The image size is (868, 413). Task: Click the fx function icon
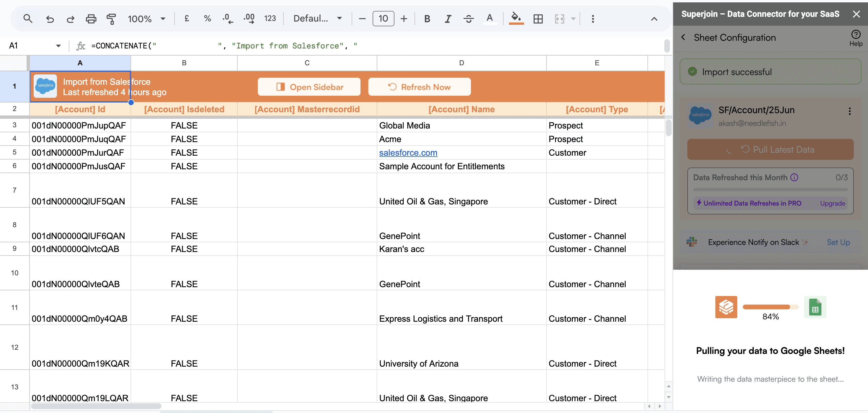click(x=81, y=46)
